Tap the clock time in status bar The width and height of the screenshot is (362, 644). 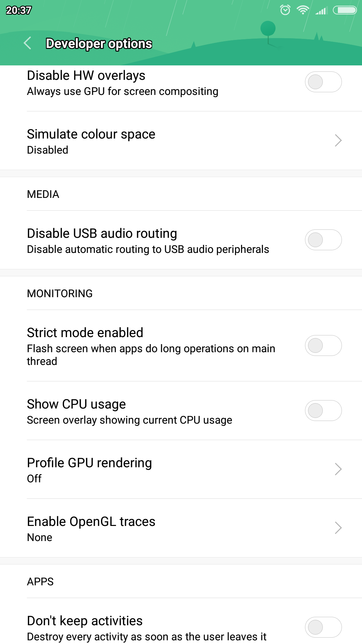pos(19,10)
